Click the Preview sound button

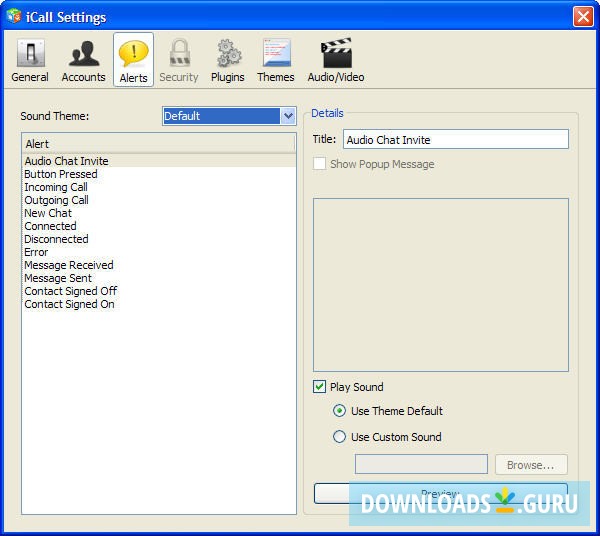tap(440, 494)
